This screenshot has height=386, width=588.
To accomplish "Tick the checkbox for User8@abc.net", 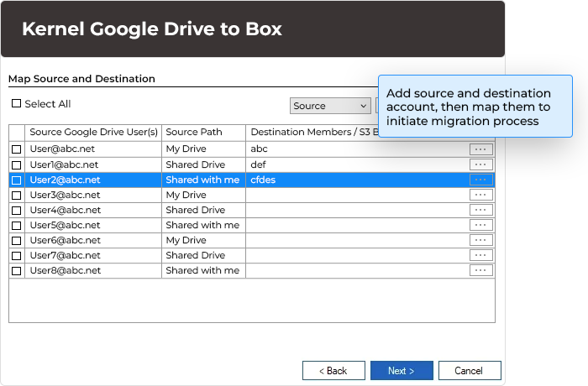I will (x=17, y=270).
